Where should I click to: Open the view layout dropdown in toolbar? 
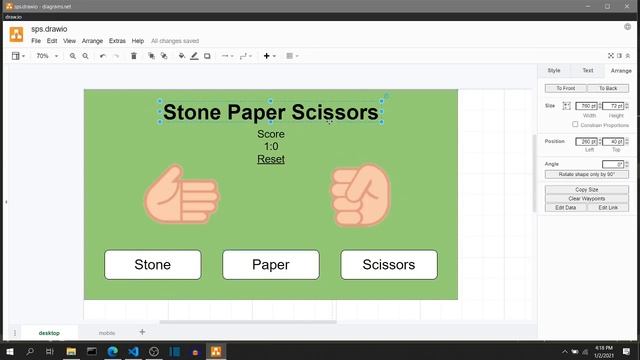tap(18, 56)
